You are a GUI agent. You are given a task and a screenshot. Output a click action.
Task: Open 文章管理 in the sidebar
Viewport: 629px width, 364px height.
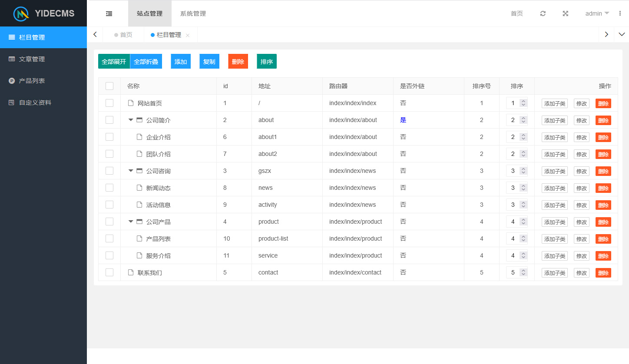[32, 59]
